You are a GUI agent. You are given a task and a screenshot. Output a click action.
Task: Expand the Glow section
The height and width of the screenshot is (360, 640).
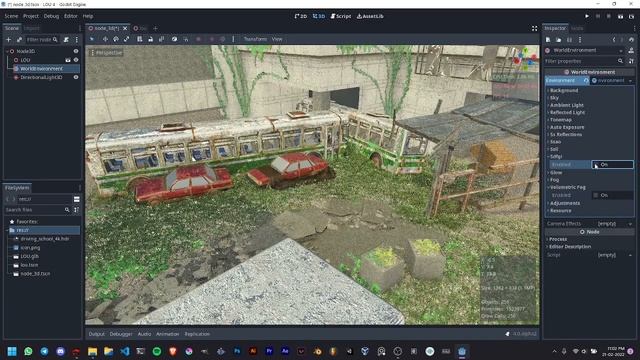pyautogui.click(x=556, y=172)
